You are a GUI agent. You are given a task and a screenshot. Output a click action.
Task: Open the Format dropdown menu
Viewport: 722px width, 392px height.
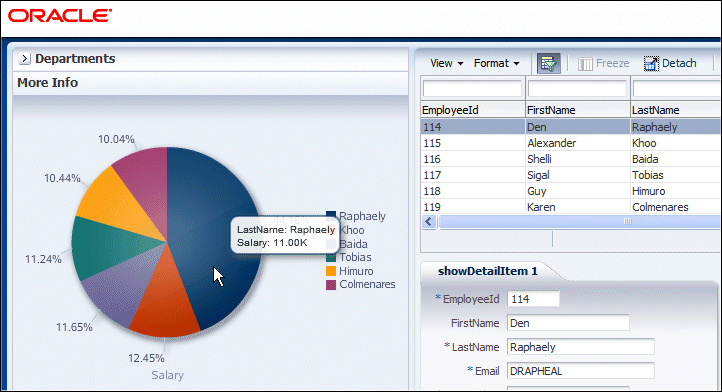pyautogui.click(x=496, y=63)
